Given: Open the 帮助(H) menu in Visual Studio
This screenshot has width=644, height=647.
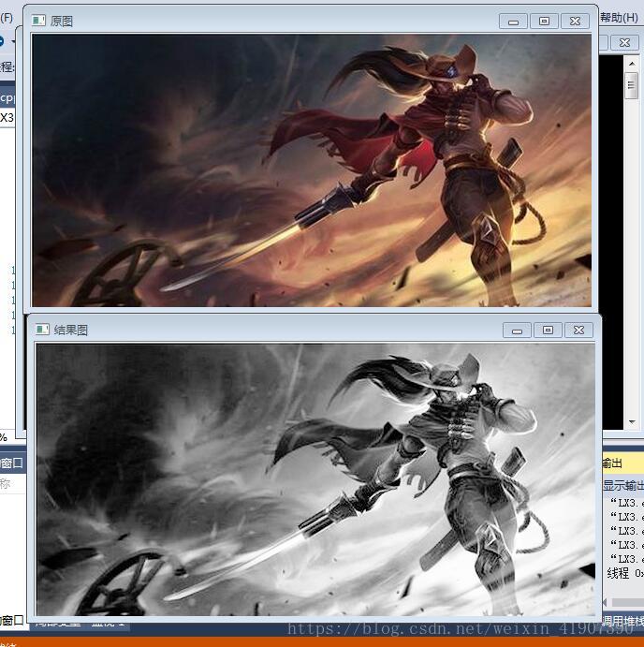Looking at the screenshot, I should coord(619,18).
